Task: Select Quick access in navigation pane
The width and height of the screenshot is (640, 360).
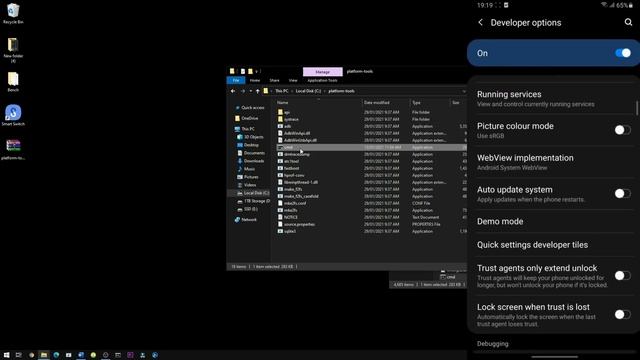Action: pyautogui.click(x=250, y=108)
